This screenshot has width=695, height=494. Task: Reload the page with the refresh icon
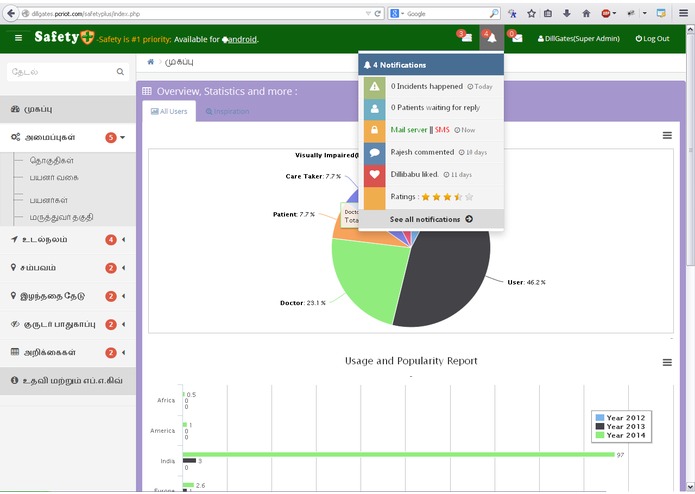click(378, 14)
